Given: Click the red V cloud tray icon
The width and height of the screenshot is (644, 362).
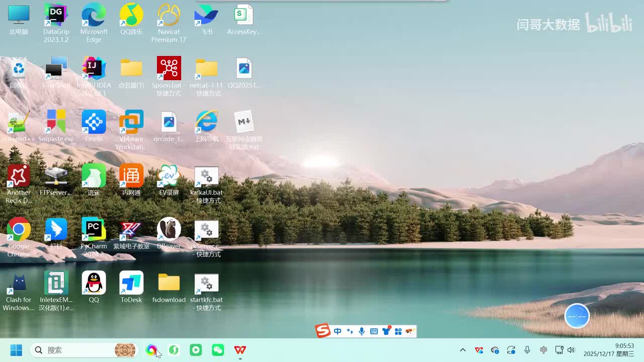Looking at the screenshot, I should 479,350.
